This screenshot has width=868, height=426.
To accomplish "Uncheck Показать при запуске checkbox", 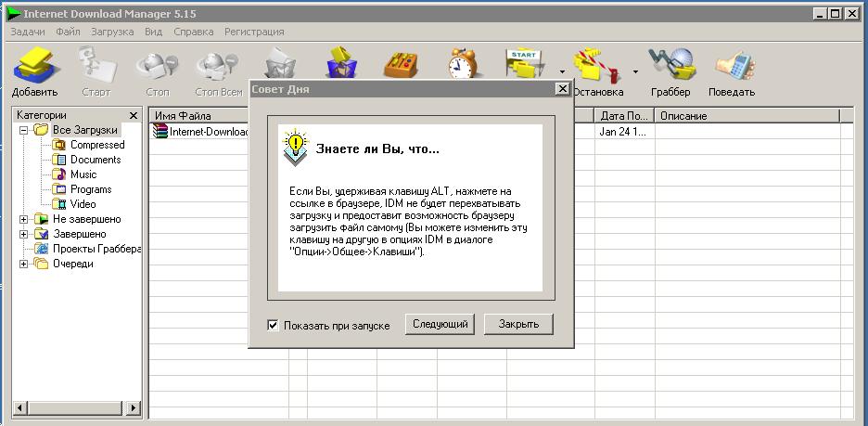I will click(x=273, y=325).
